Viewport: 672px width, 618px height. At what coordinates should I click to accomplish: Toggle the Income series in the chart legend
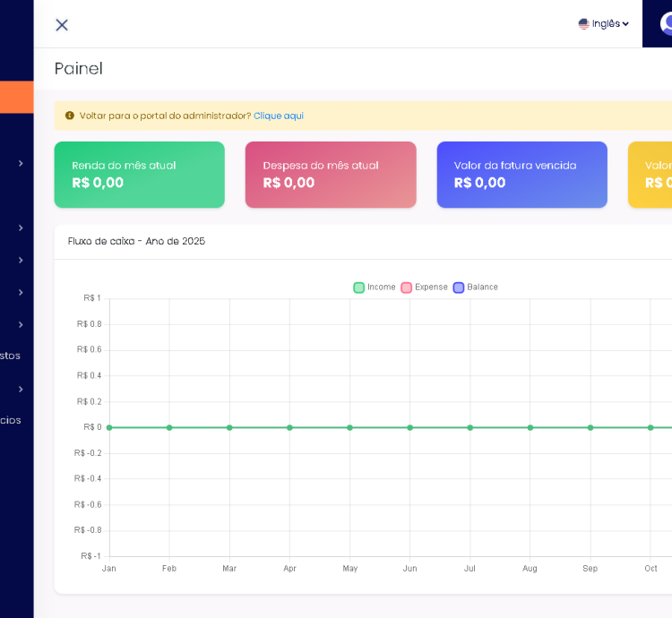375,288
